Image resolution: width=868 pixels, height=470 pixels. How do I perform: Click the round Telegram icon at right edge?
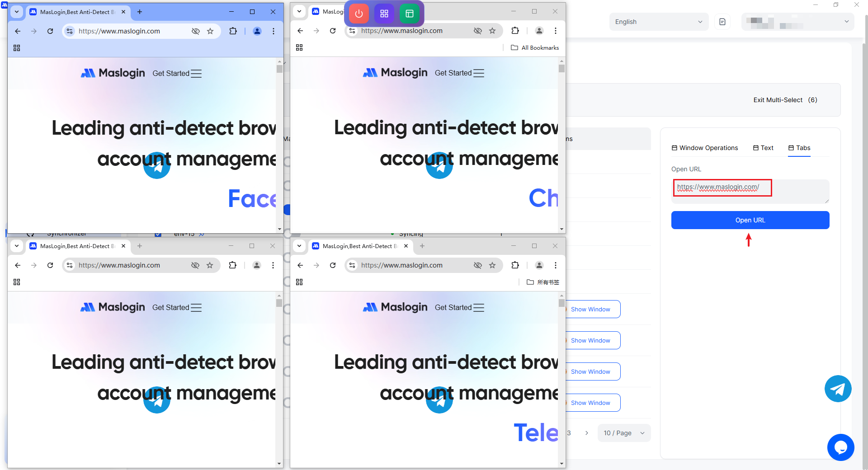(x=838, y=389)
